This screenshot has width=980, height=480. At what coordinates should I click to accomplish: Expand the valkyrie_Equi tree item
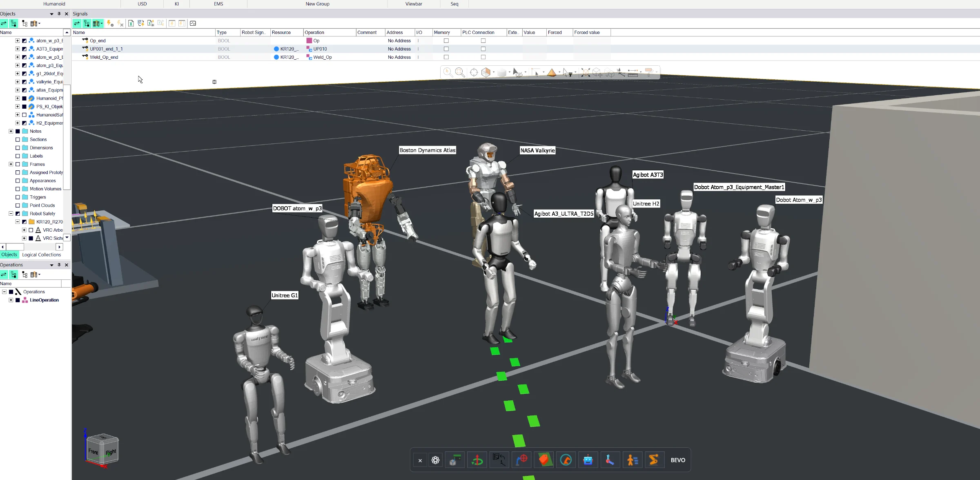[x=18, y=82]
